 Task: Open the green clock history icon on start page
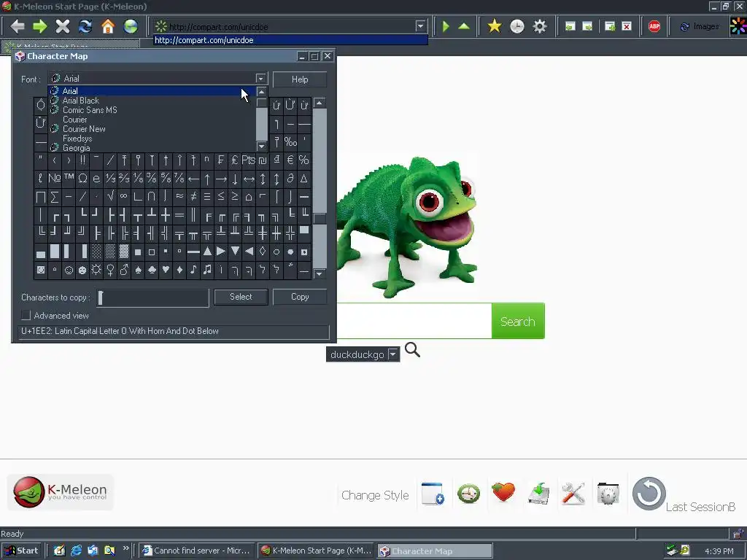pyautogui.click(x=468, y=494)
